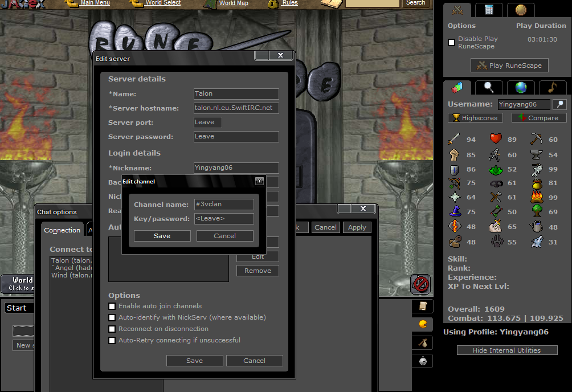Click the Mining pickaxe icon
The width and height of the screenshot is (572, 392).
point(536,139)
